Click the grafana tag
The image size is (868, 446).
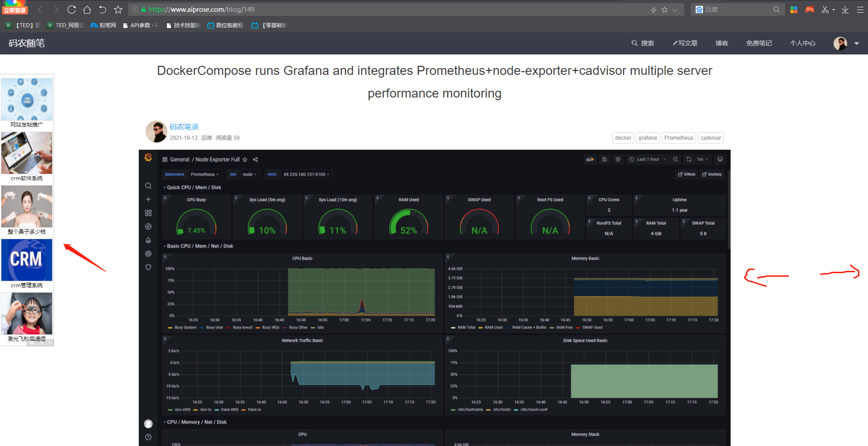click(x=648, y=138)
